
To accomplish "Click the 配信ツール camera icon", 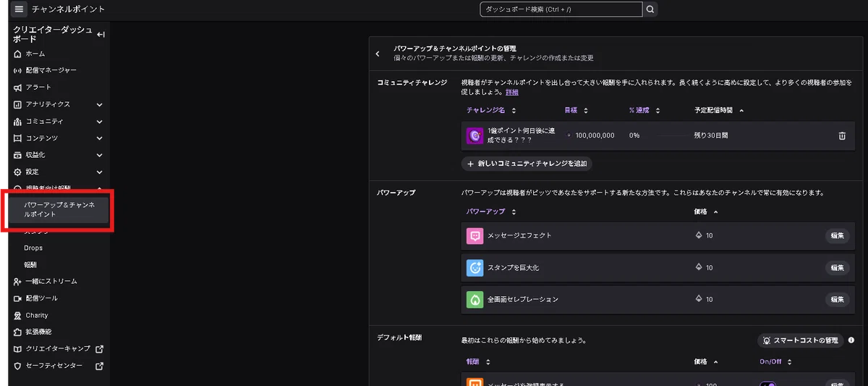I will coord(18,298).
